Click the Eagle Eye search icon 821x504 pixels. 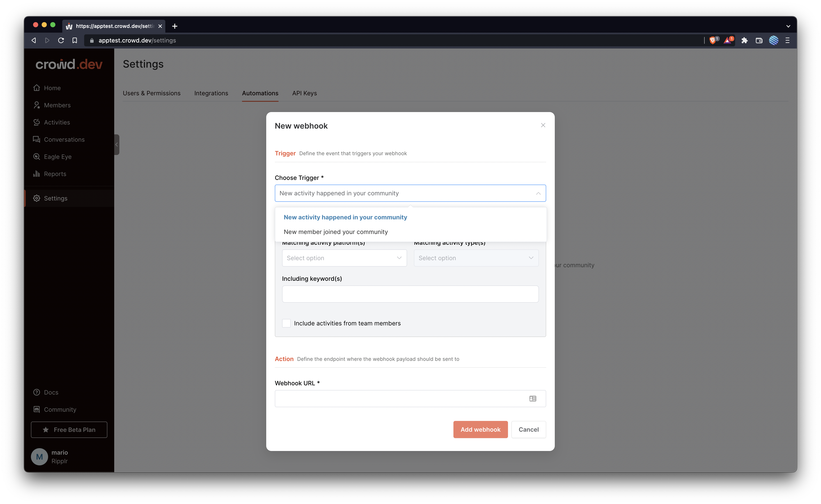pyautogui.click(x=37, y=157)
